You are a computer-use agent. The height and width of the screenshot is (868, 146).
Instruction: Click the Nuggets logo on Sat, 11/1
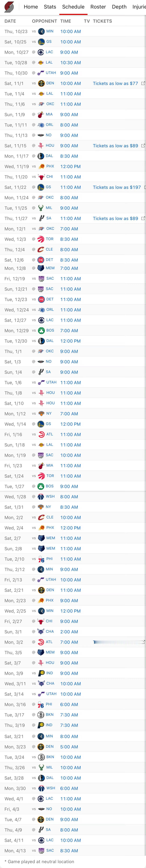(41, 83)
